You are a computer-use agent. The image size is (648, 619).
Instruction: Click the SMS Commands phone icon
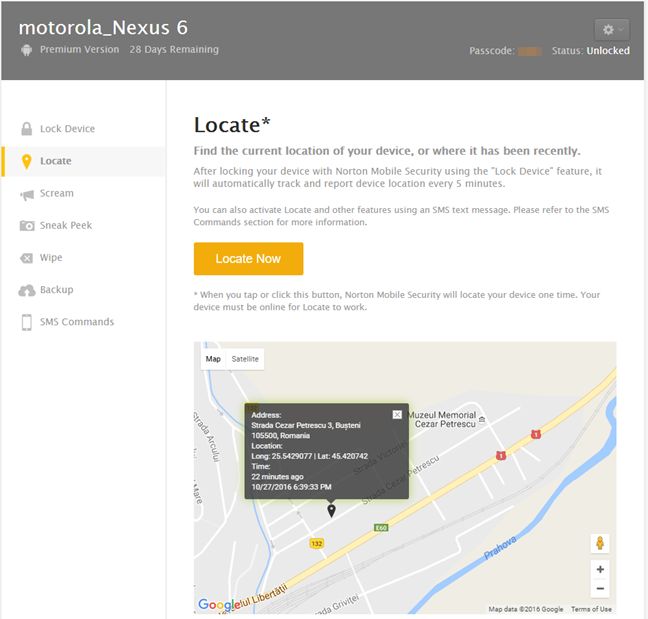click(26, 322)
